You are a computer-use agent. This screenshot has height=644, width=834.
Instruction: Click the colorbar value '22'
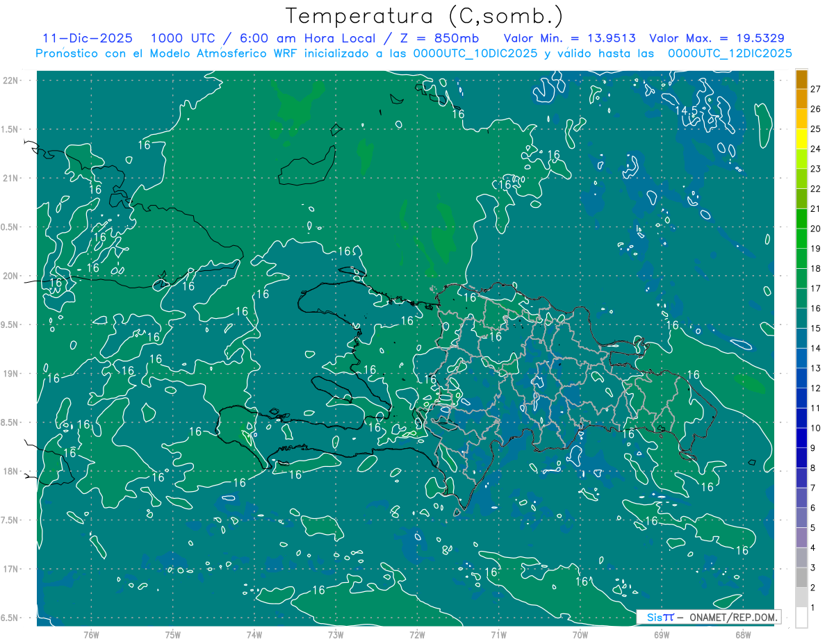817,189
